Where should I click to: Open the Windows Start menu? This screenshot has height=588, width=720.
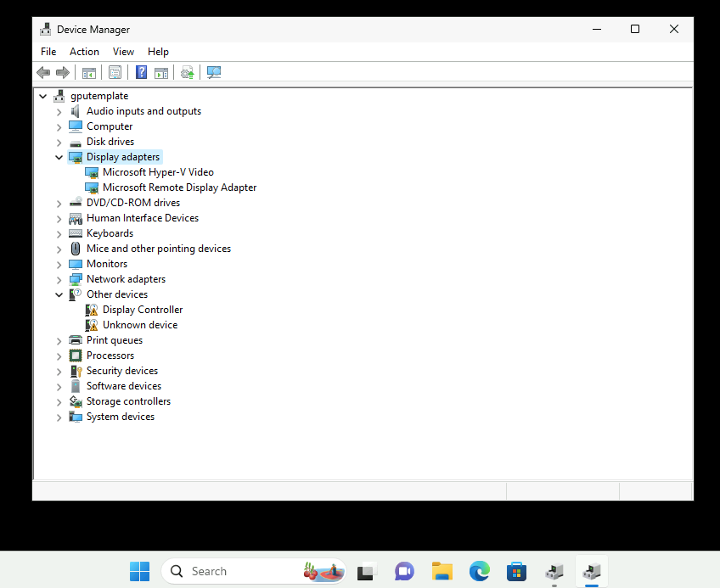pos(139,572)
